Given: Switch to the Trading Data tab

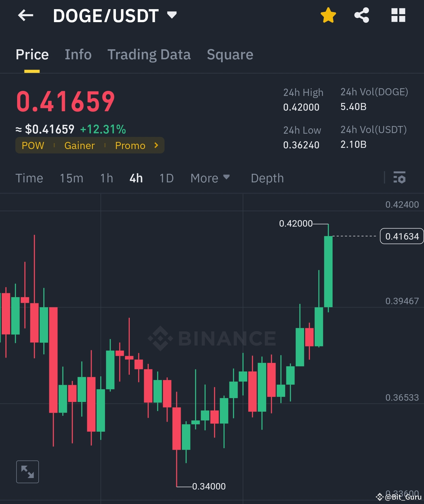Looking at the screenshot, I should pyautogui.click(x=149, y=54).
